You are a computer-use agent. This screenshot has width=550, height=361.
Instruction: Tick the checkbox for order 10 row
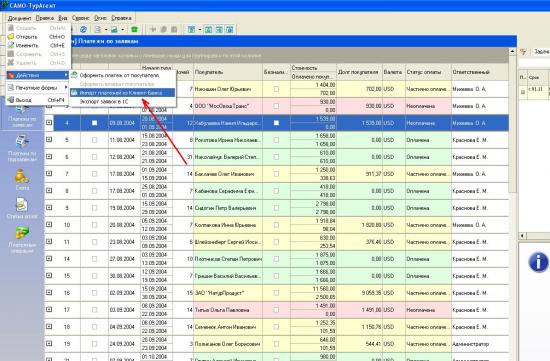click(x=94, y=225)
